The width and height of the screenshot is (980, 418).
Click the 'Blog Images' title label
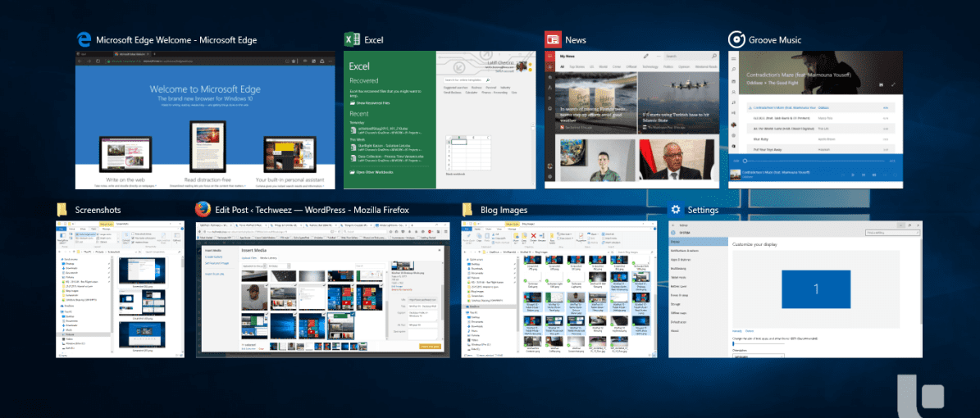click(504, 210)
